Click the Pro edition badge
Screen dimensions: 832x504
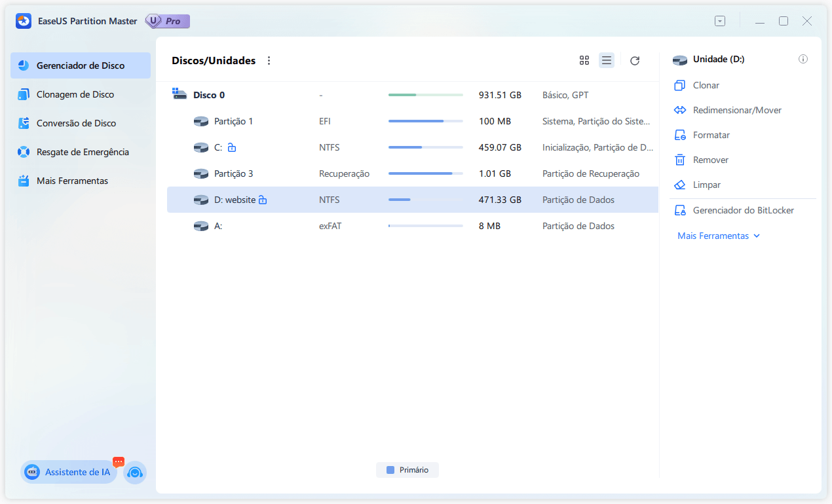pyautogui.click(x=168, y=21)
